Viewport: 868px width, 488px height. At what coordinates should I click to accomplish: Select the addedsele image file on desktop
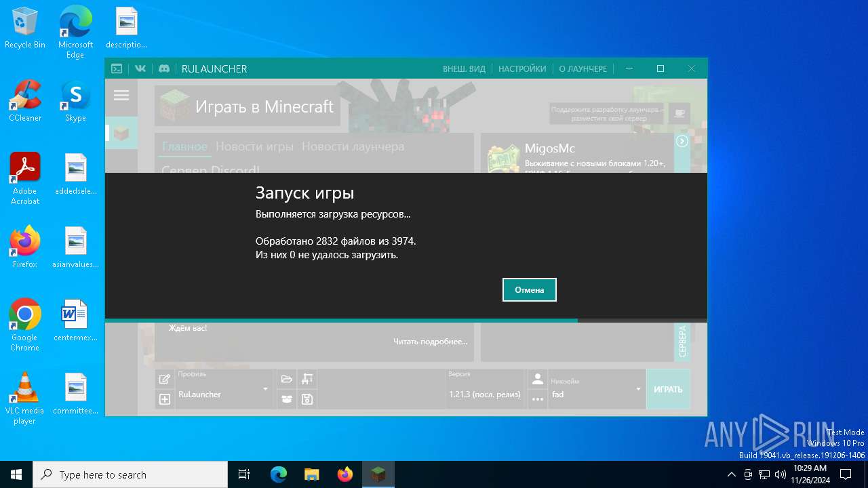point(75,174)
